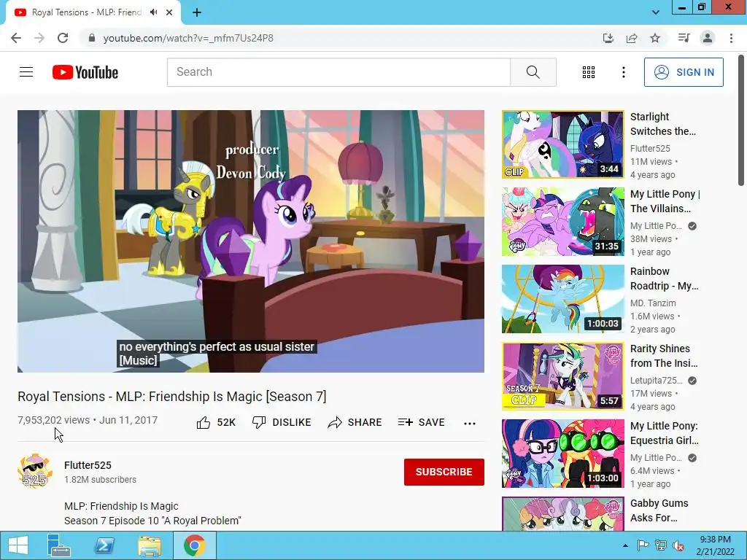
Task: Open Rainbow Roadtrip thumbnail 1:00:03
Action: coord(562,298)
